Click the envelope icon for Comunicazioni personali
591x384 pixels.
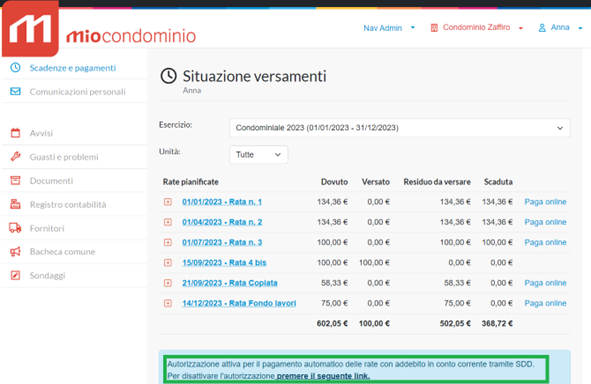pyautogui.click(x=15, y=92)
